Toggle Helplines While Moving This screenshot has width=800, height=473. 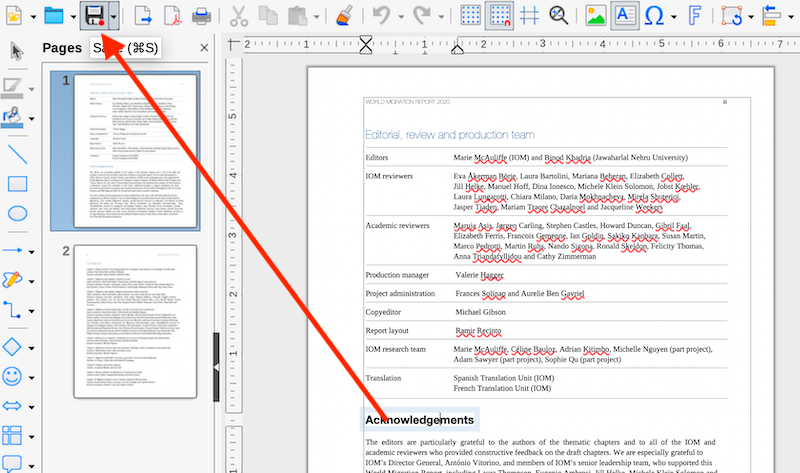(x=529, y=16)
